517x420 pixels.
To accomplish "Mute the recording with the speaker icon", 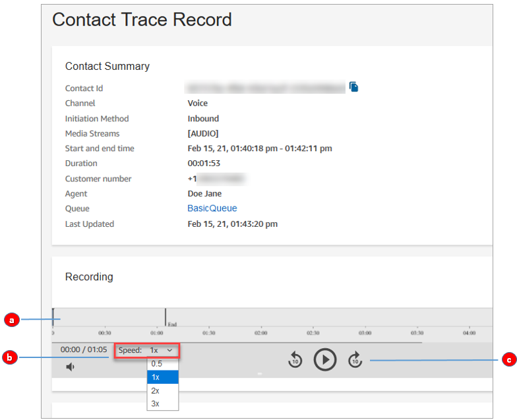I will [x=70, y=367].
